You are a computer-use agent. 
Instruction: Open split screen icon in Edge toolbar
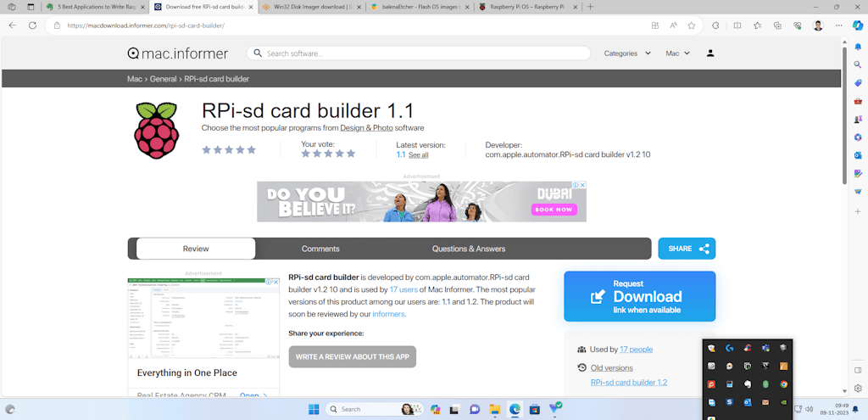[x=737, y=25]
